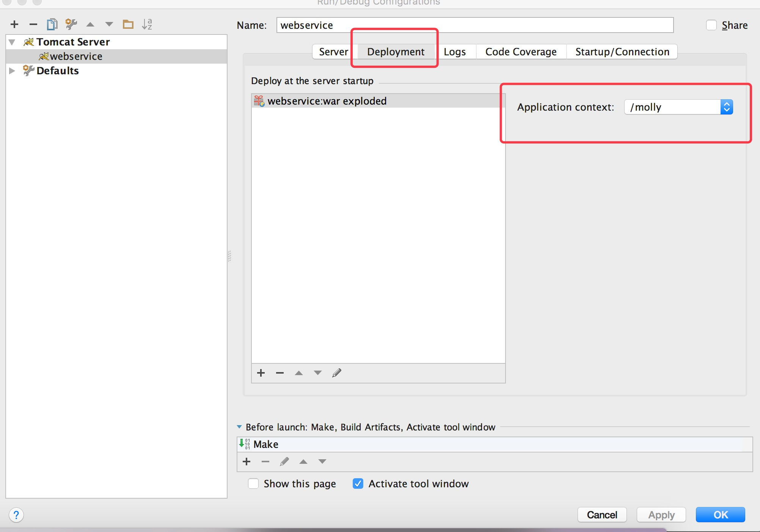The height and width of the screenshot is (532, 760).
Task: Open the Application context dropdown
Action: pyautogui.click(x=727, y=107)
